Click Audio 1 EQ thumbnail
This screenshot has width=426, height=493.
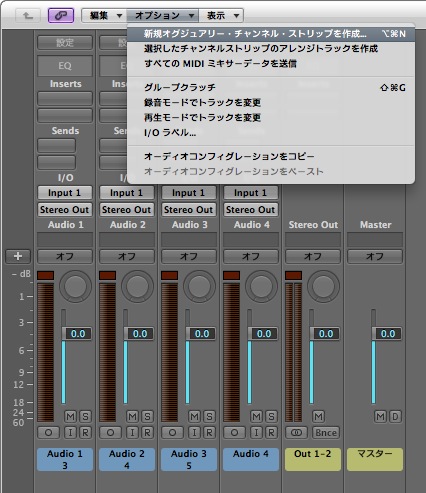65,66
